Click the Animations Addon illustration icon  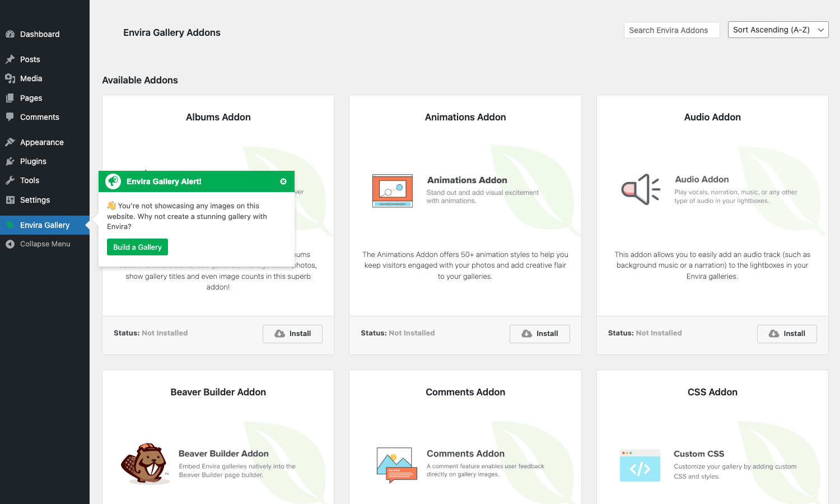tap(393, 190)
